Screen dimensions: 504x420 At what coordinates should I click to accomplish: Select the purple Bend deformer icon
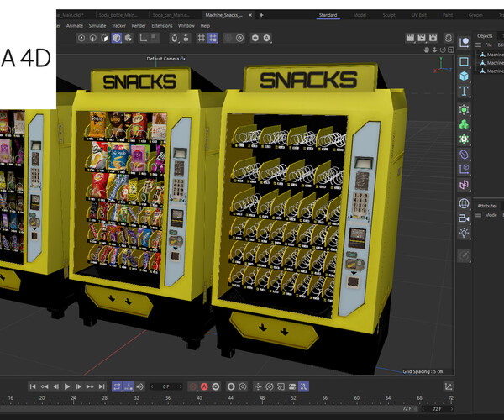464,155
